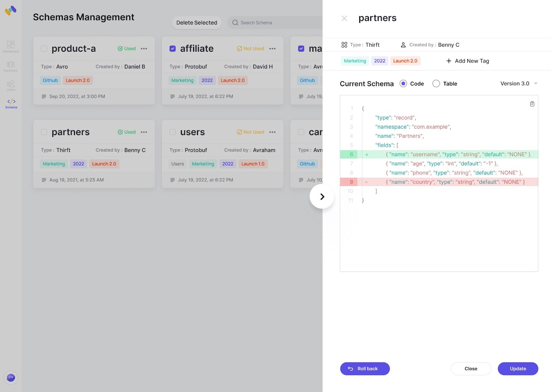Click the Search Schema input field
The height and width of the screenshot is (392, 551).
[x=275, y=23]
